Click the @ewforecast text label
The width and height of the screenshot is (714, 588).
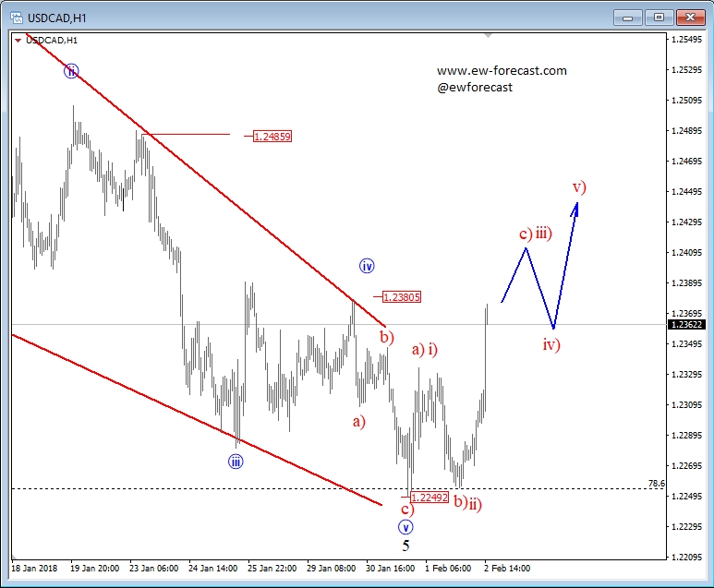(x=475, y=88)
